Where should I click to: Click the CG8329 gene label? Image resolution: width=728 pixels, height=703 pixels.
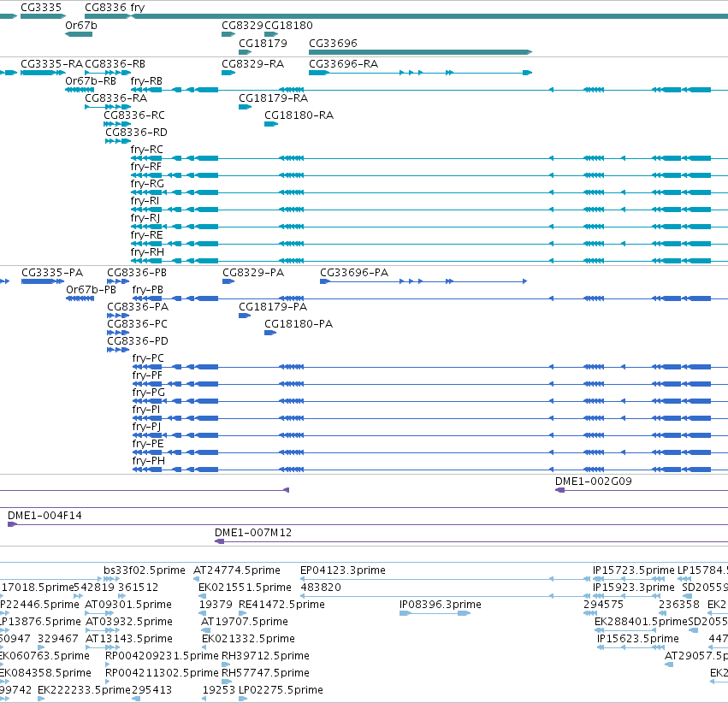click(242, 26)
